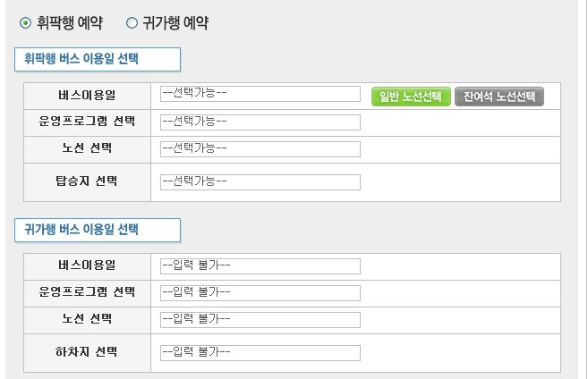Click the 탑승지 선택 label
This screenshot has width=588, height=379.
pyautogui.click(x=87, y=181)
